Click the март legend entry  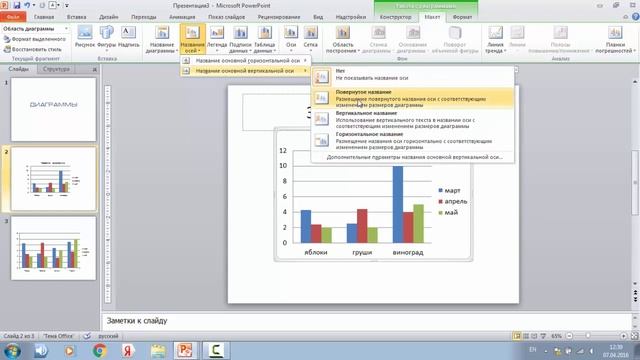[x=449, y=191]
